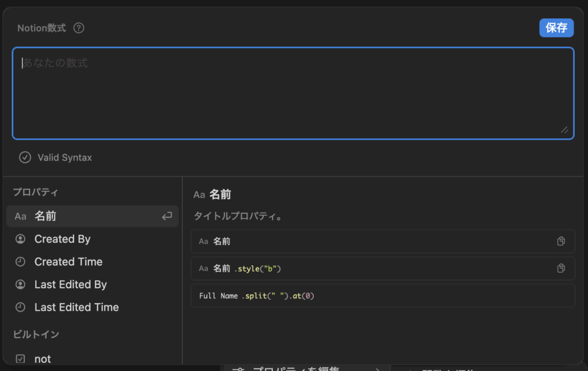
Task: Select the Last Edited Time property
Action: pos(92,307)
